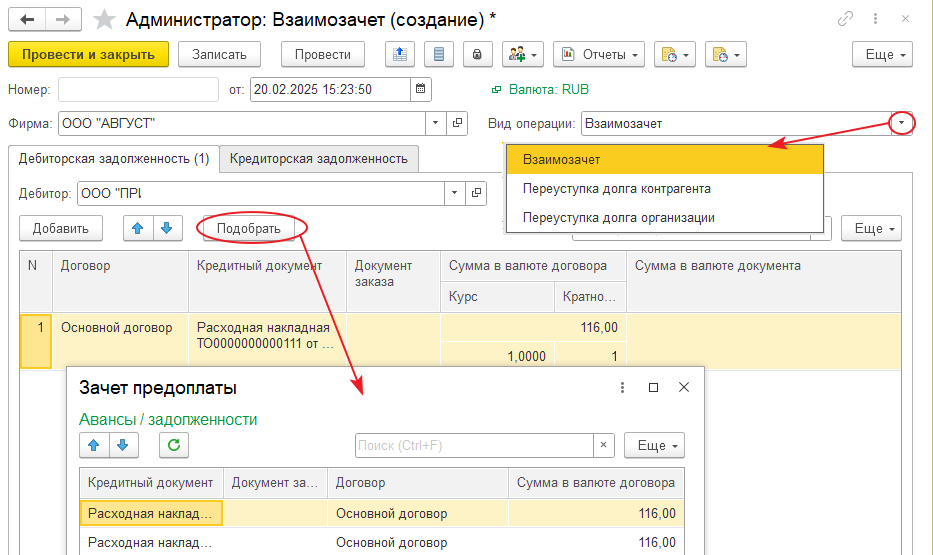
Task: Switch to Кредиторская задолженность tab
Action: (318, 158)
